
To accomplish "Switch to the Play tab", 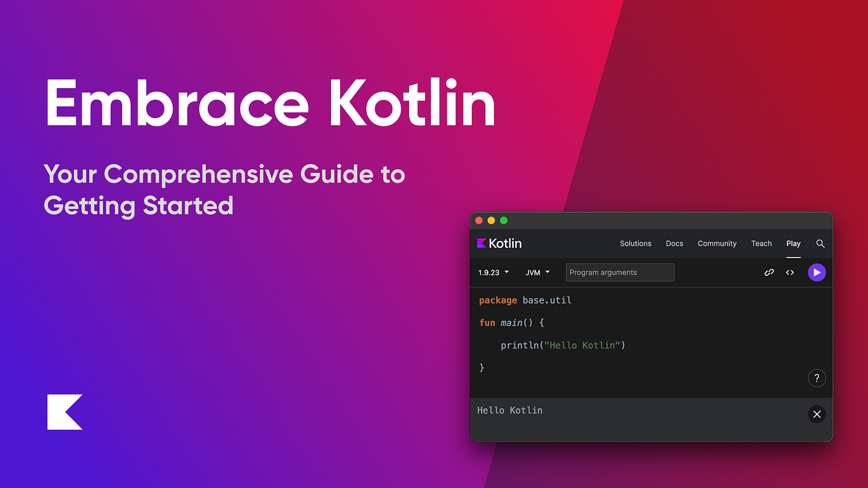I will [793, 243].
